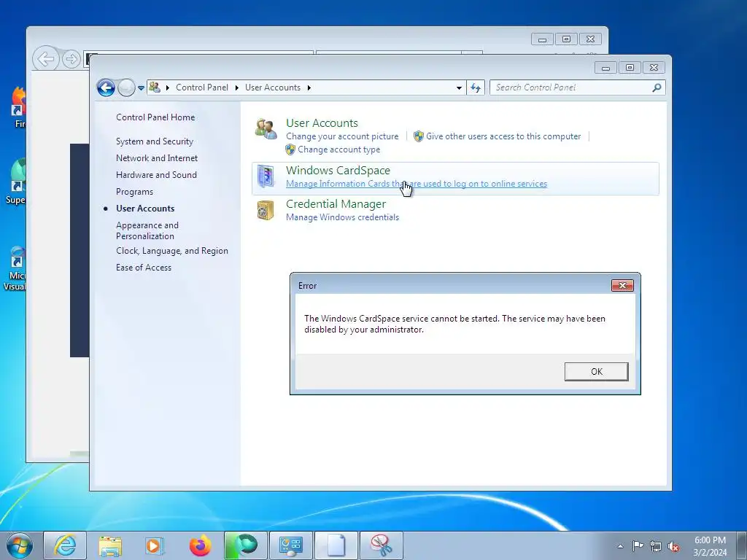747x560 pixels.
Task: Open Programs in the sidebar
Action: point(134,192)
